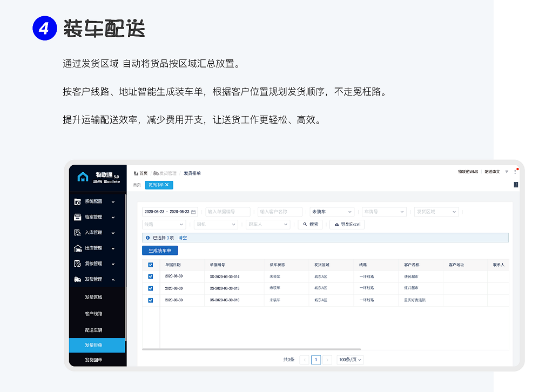The image size is (559, 392).
Task: Open 发货回单 in the sidebar submenu
Action: click(93, 360)
